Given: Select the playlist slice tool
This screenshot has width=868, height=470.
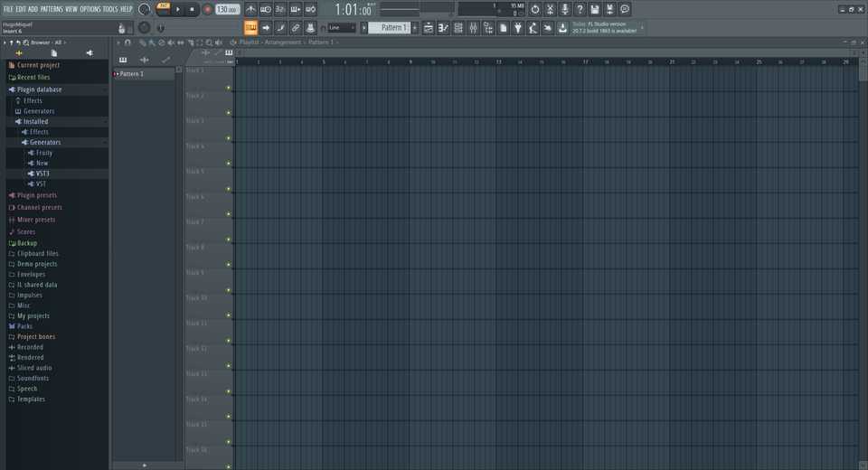Looking at the screenshot, I should click(190, 42).
